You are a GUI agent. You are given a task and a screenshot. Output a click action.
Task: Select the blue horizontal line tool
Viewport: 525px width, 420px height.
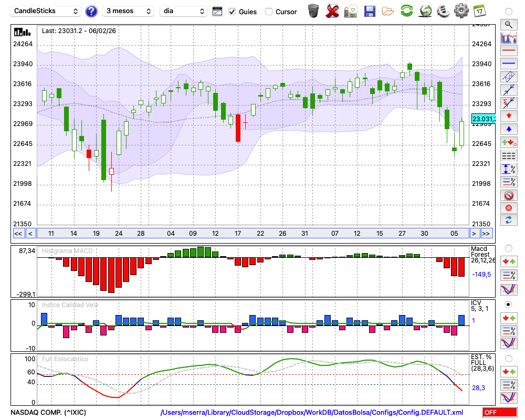[x=509, y=64]
